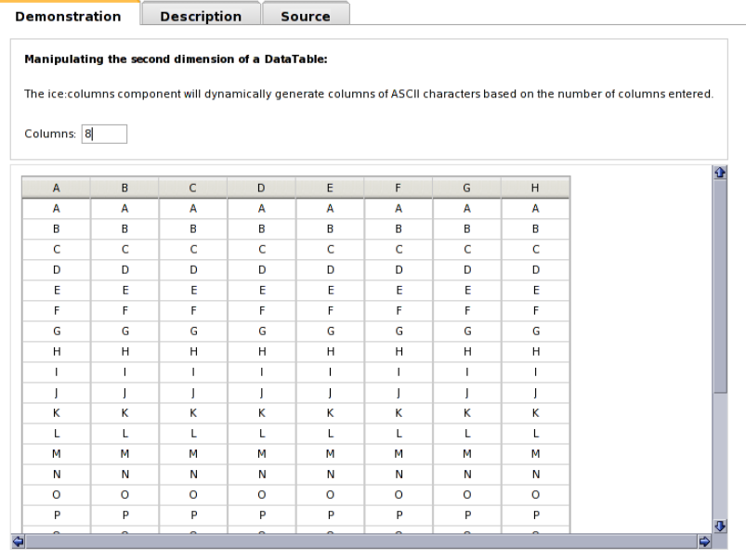Click the scroll down arrow of the table
This screenshot has height=560, width=746.
(720, 525)
